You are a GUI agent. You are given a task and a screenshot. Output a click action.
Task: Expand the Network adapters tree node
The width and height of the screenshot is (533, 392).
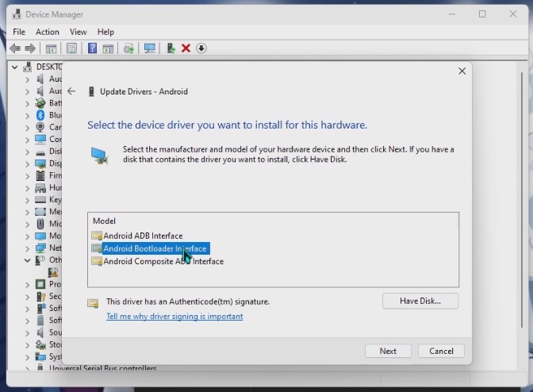27,248
